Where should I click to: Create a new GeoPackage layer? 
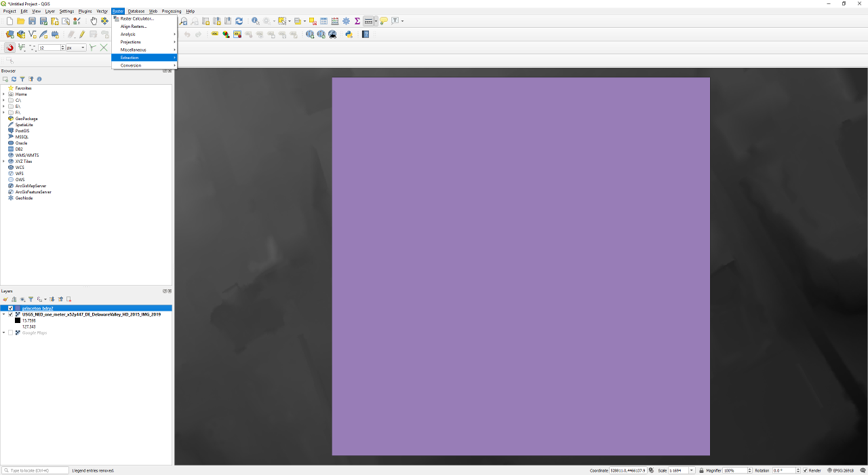pyautogui.click(x=21, y=34)
